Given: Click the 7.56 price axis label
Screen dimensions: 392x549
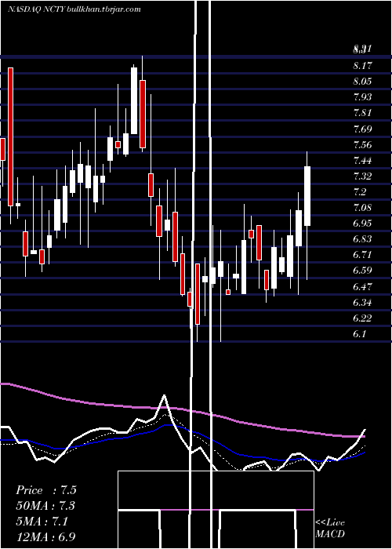Looking at the screenshot, I should [362, 144].
